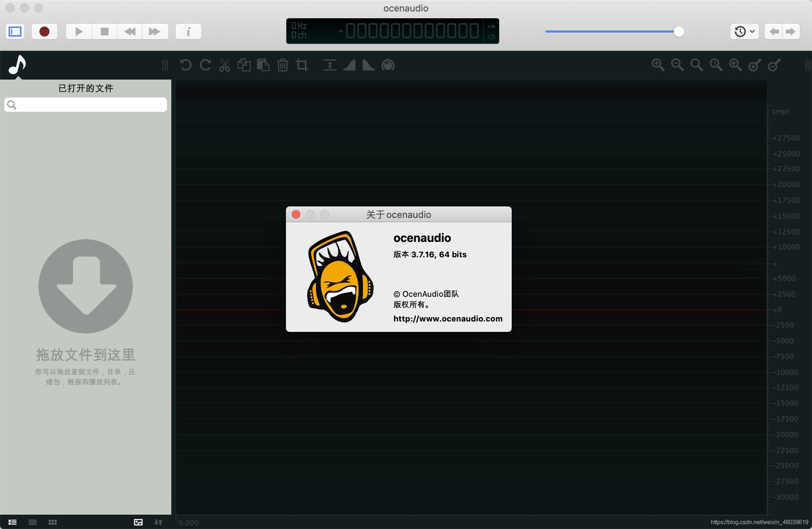Select the music note opened-files tab
This screenshot has height=529, width=812.
[x=17, y=65]
